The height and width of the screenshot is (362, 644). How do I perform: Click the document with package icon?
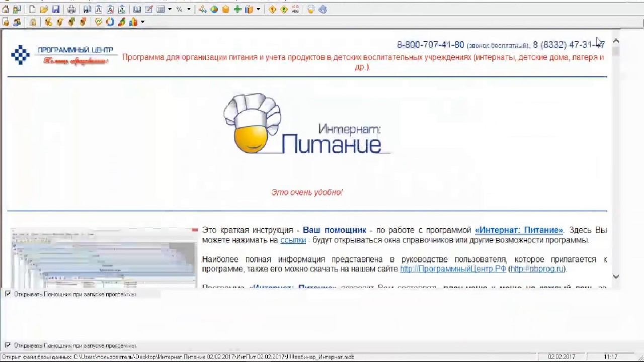coord(6,22)
